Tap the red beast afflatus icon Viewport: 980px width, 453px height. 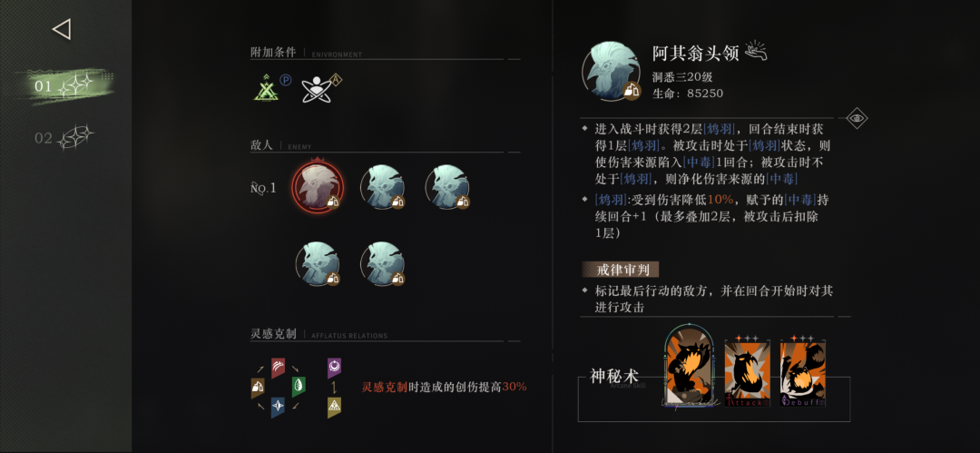coord(279,368)
